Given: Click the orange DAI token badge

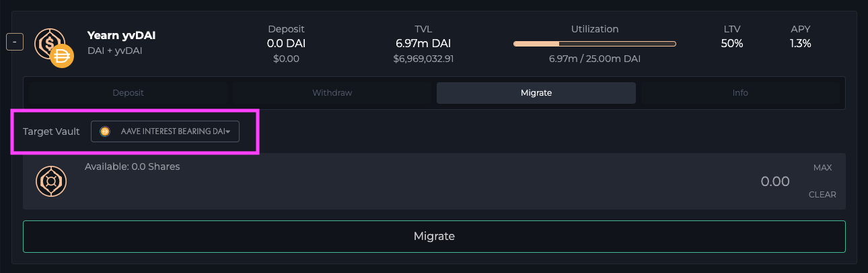Looking at the screenshot, I should pyautogui.click(x=61, y=56).
